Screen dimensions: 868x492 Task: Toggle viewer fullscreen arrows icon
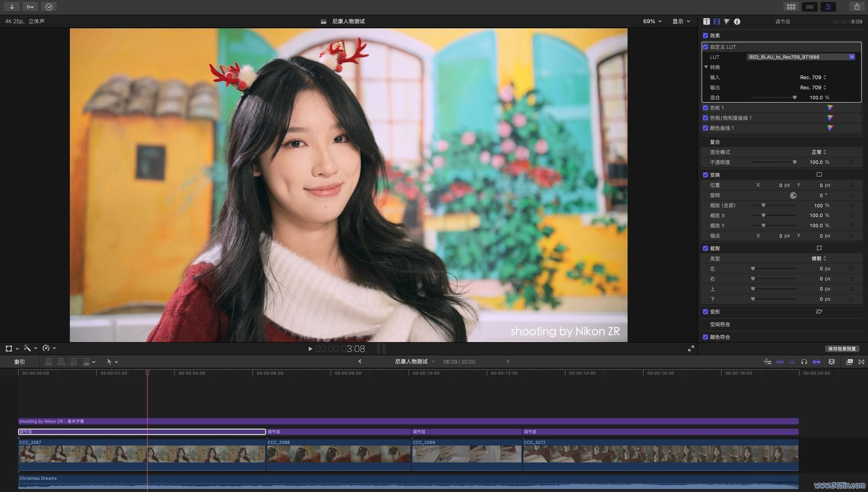[691, 349]
